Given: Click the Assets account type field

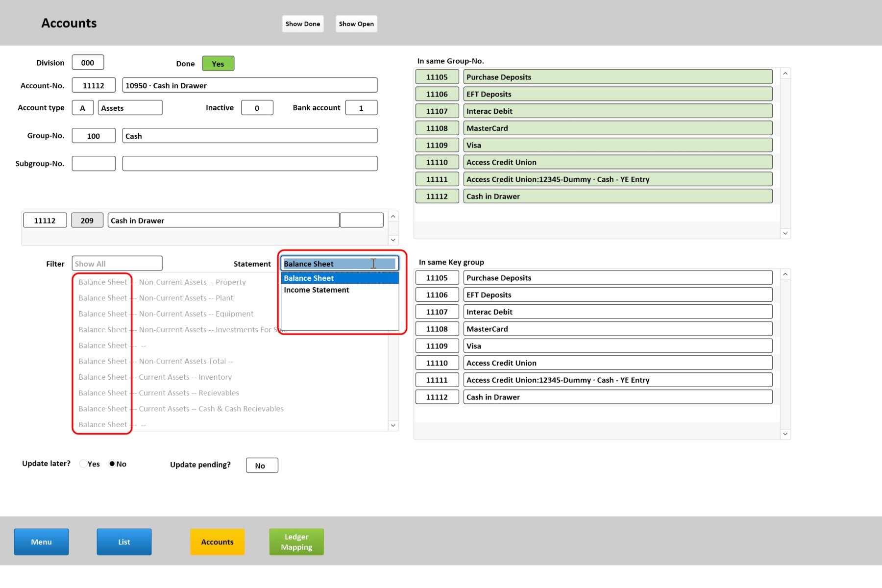Looking at the screenshot, I should (130, 108).
